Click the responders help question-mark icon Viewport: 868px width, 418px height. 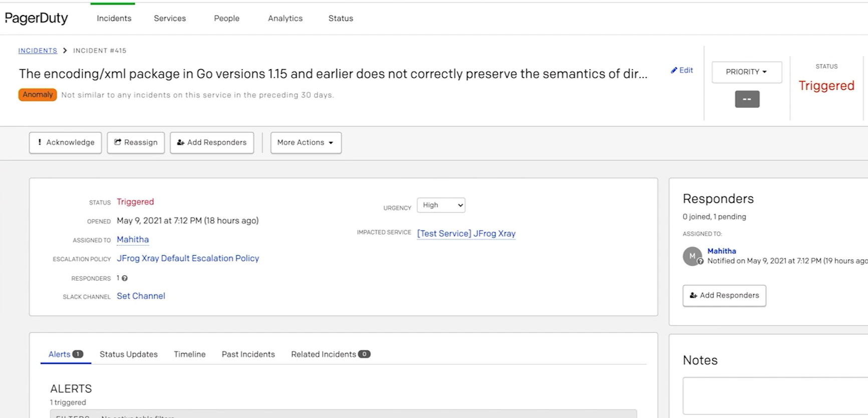click(125, 278)
